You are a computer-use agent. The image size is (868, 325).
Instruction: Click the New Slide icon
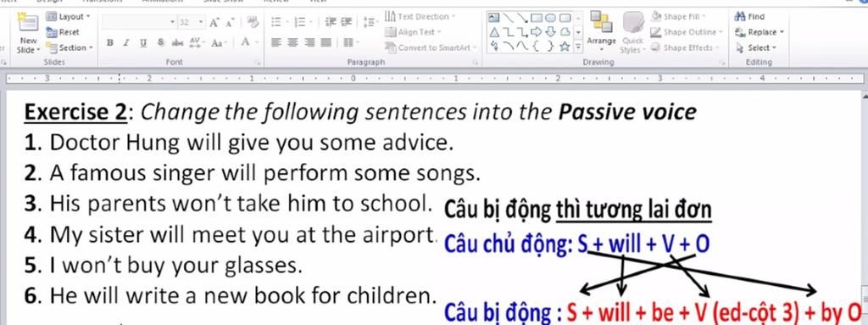[x=28, y=22]
